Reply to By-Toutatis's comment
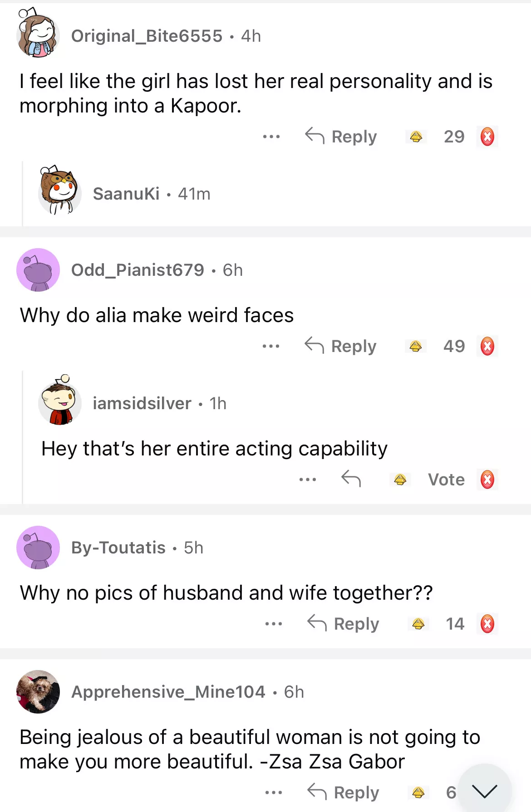The width and height of the screenshot is (531, 812). [x=344, y=624]
